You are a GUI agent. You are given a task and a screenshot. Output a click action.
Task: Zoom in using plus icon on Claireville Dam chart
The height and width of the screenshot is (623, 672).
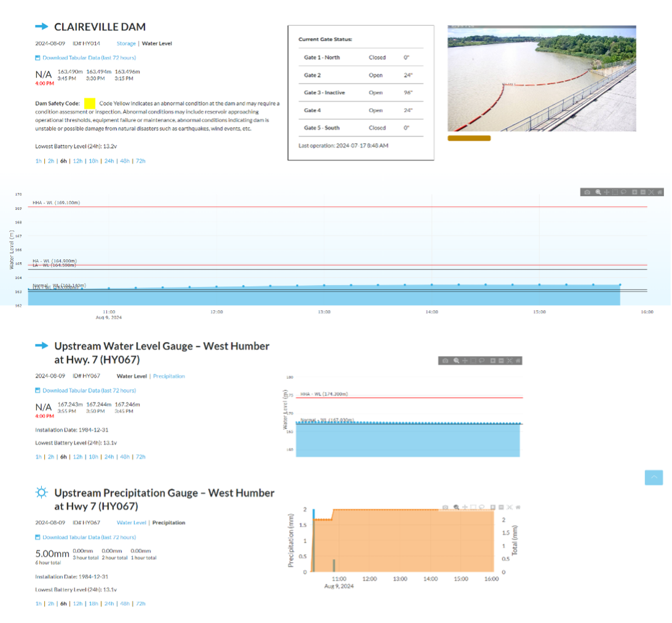[634, 192]
